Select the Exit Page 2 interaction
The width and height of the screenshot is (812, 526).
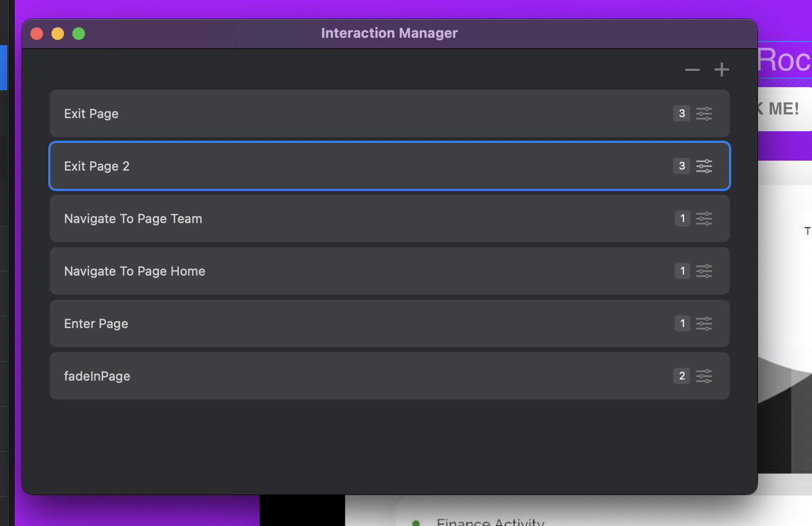pos(315,166)
